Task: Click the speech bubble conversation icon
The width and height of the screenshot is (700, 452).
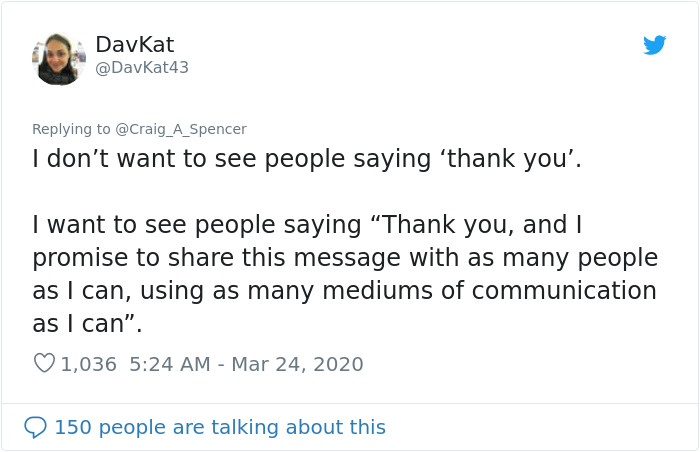Action: click(x=35, y=427)
